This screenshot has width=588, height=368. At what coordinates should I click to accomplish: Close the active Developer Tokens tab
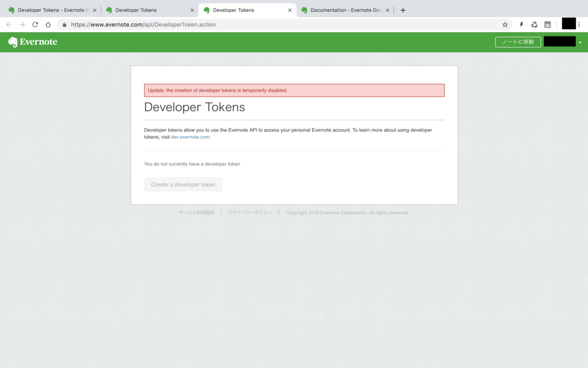point(290,10)
